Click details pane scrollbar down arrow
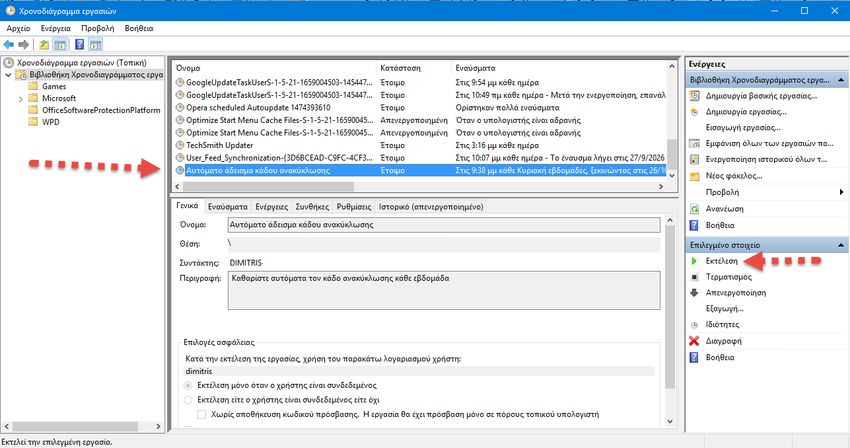This screenshot has height=448, width=850. [670, 421]
